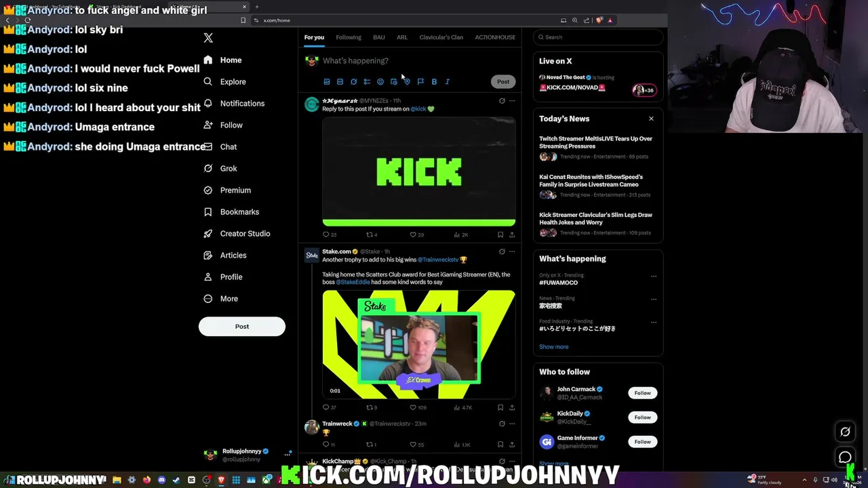The width and height of the screenshot is (868, 488).
Task: Open the emoji picker in composer
Action: coord(380,81)
